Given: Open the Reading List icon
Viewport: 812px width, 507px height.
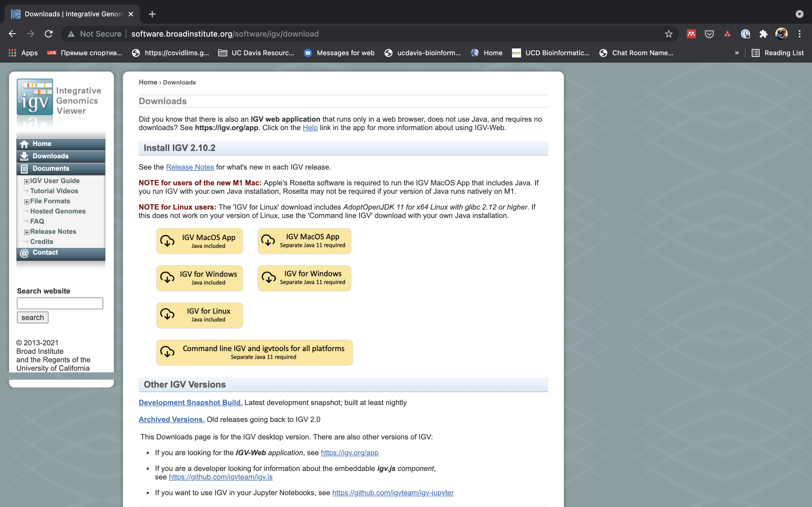Looking at the screenshot, I should click(x=756, y=53).
